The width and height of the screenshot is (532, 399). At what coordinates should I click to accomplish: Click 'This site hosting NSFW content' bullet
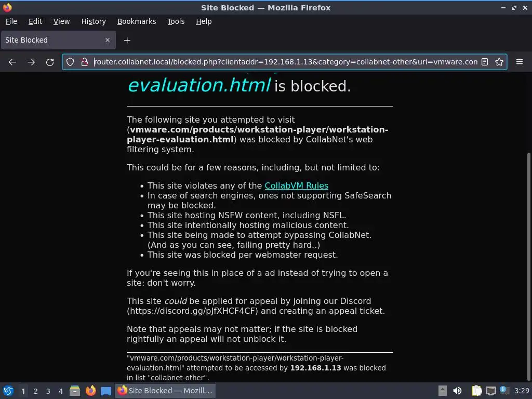tap(247, 215)
